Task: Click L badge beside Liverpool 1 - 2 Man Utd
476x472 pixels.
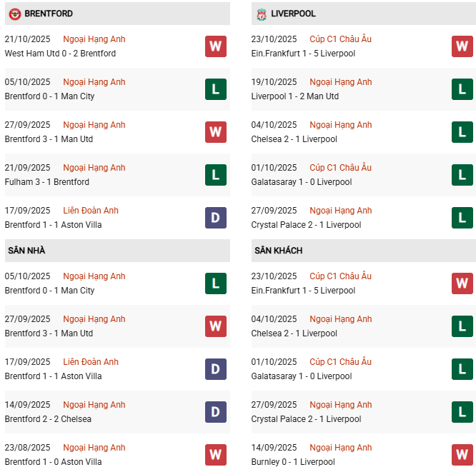Action: (x=462, y=89)
